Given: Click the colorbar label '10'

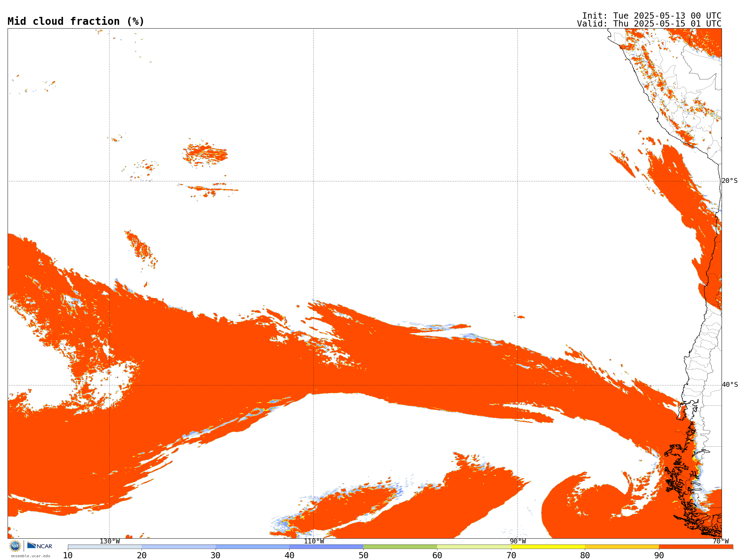Looking at the screenshot, I should coord(68,556).
